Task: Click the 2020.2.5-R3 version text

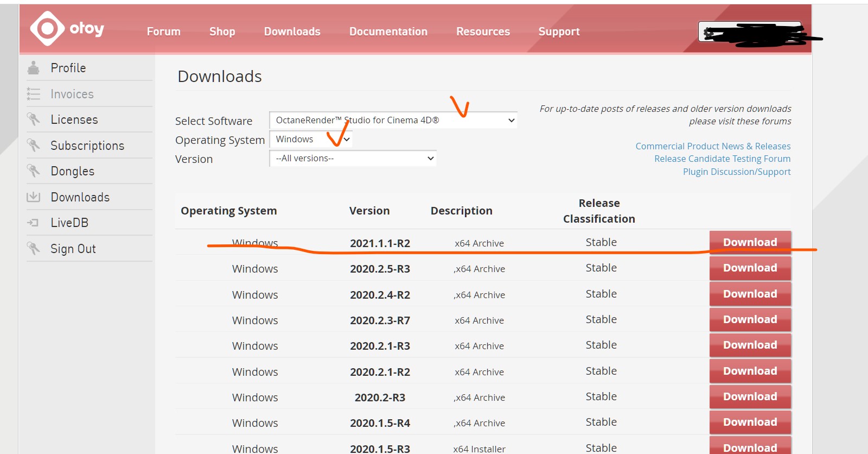Action: [x=380, y=269]
